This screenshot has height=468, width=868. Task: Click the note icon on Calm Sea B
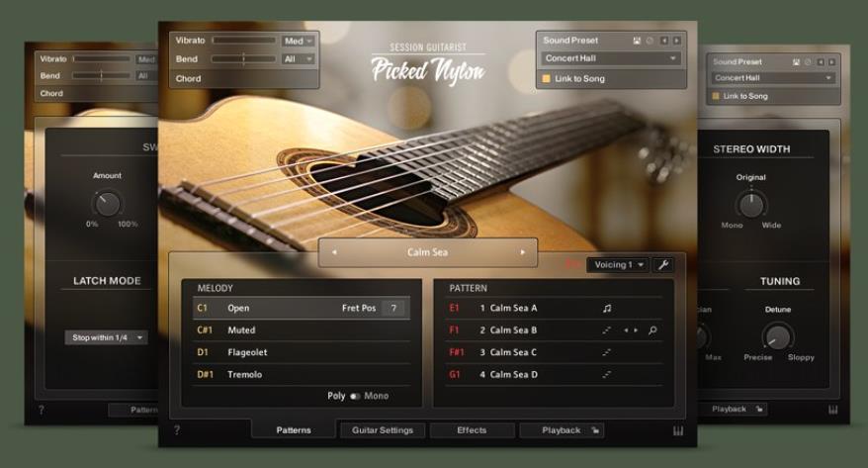(607, 330)
